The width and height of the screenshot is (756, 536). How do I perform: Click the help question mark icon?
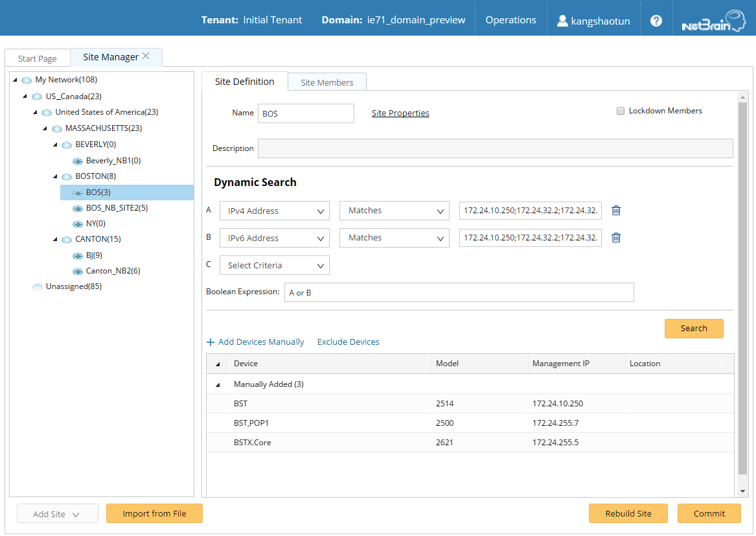(656, 20)
